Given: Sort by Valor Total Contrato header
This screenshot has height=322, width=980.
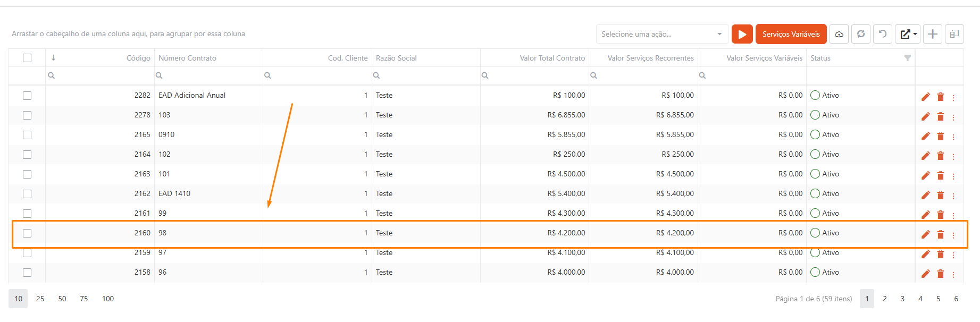Looking at the screenshot, I should 552,58.
